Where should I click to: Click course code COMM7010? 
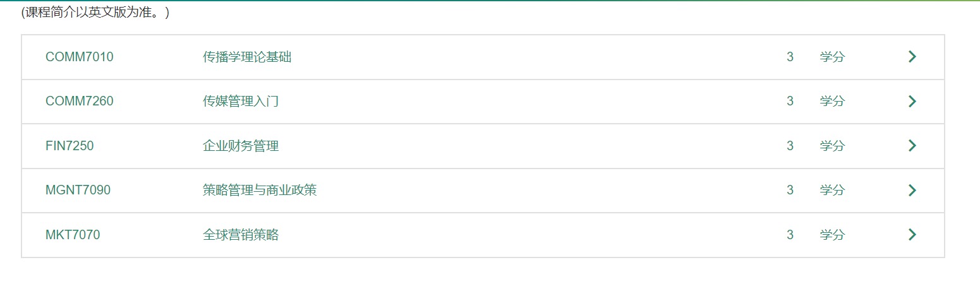[x=80, y=57]
